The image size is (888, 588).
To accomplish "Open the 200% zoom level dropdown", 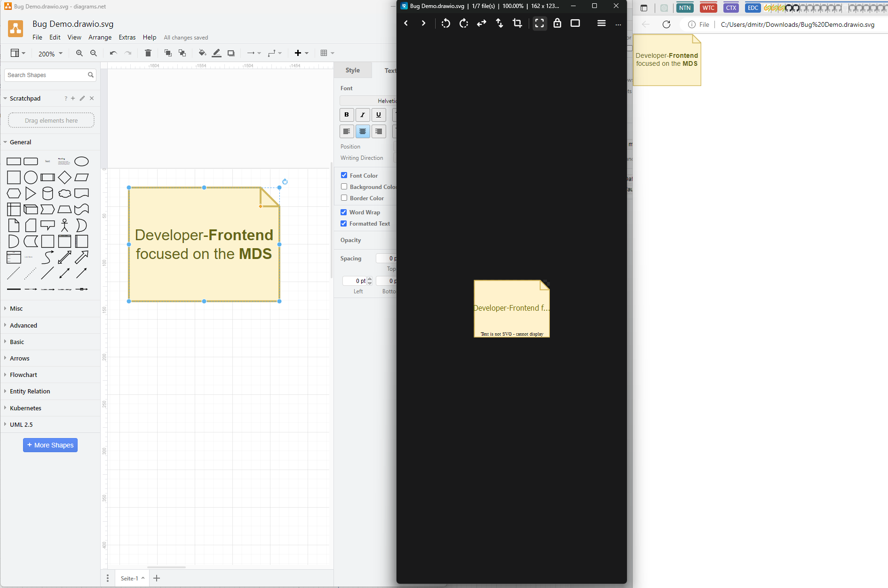I will pyautogui.click(x=50, y=53).
